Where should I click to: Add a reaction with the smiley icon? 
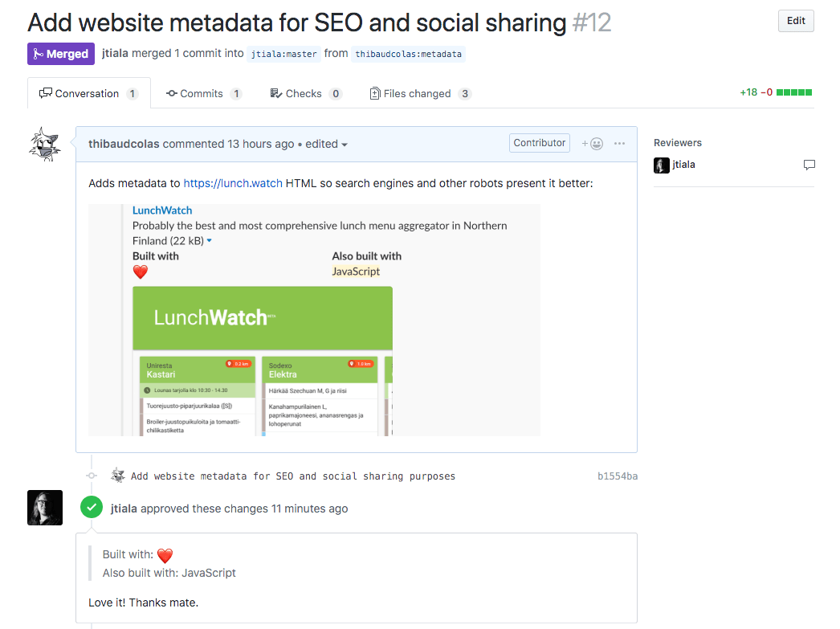pyautogui.click(x=593, y=144)
